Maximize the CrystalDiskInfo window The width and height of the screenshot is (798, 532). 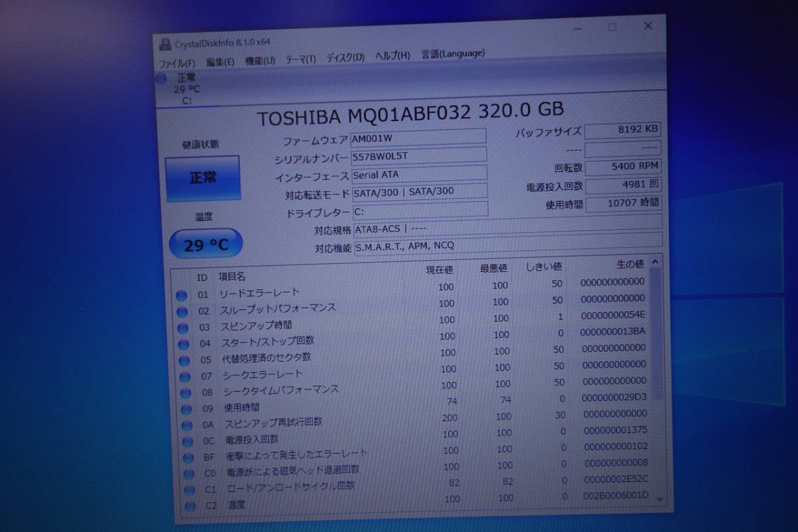[x=612, y=27]
